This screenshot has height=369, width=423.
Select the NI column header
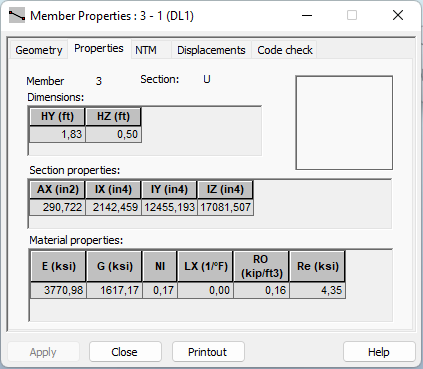[160, 266]
